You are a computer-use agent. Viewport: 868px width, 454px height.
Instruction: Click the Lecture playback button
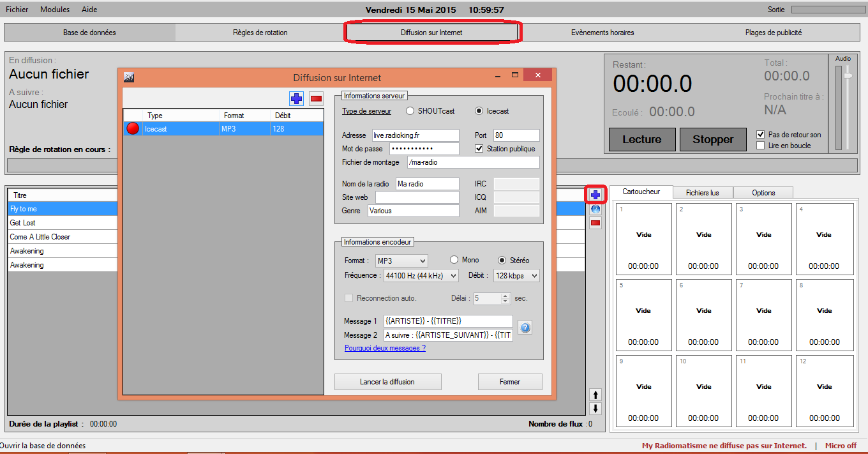pyautogui.click(x=641, y=140)
